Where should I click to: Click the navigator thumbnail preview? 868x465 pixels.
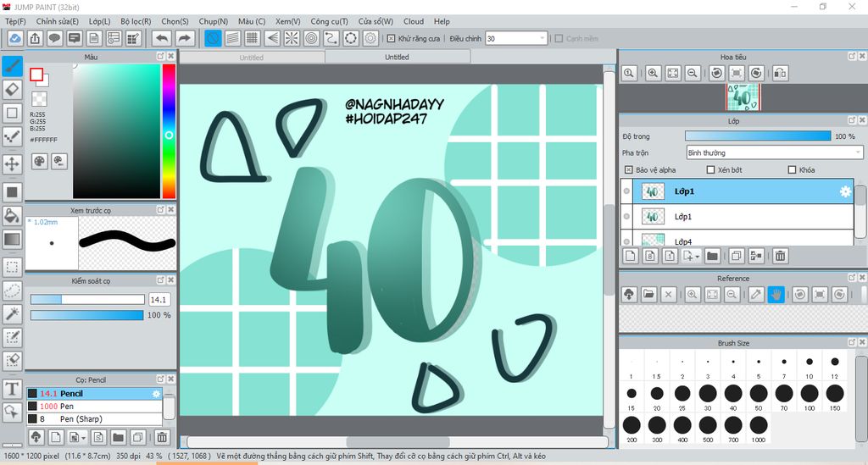pyautogui.click(x=743, y=97)
